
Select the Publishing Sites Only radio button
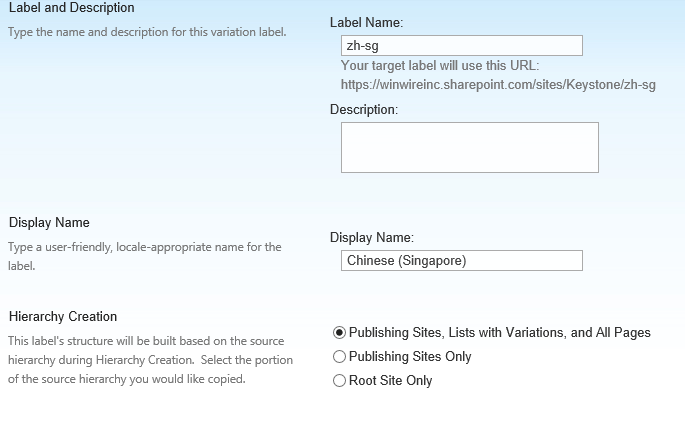(339, 357)
